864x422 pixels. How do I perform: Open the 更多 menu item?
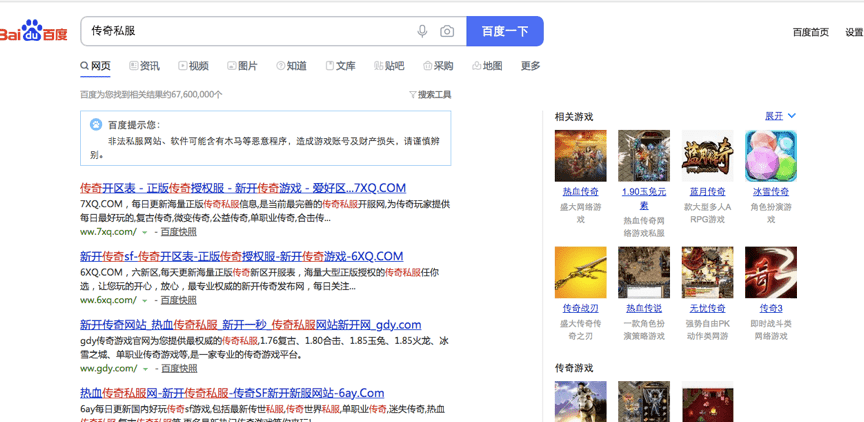click(x=531, y=66)
